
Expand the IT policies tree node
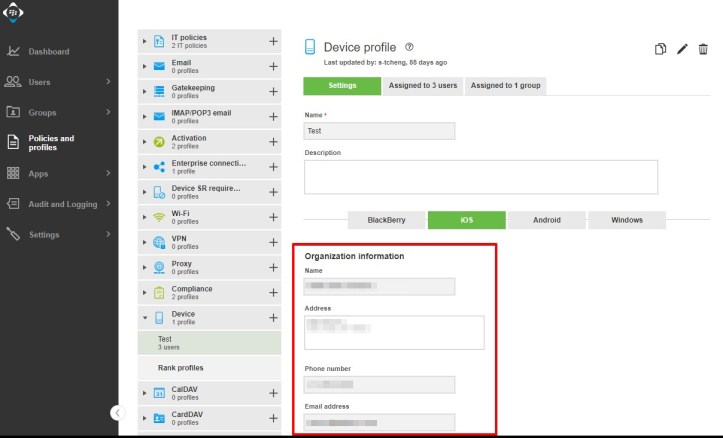(145, 41)
